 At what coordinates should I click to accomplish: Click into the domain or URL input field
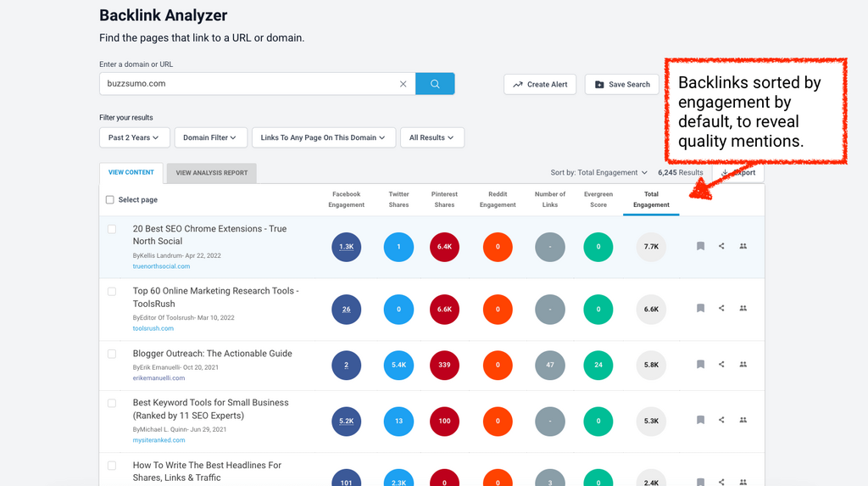(x=250, y=84)
